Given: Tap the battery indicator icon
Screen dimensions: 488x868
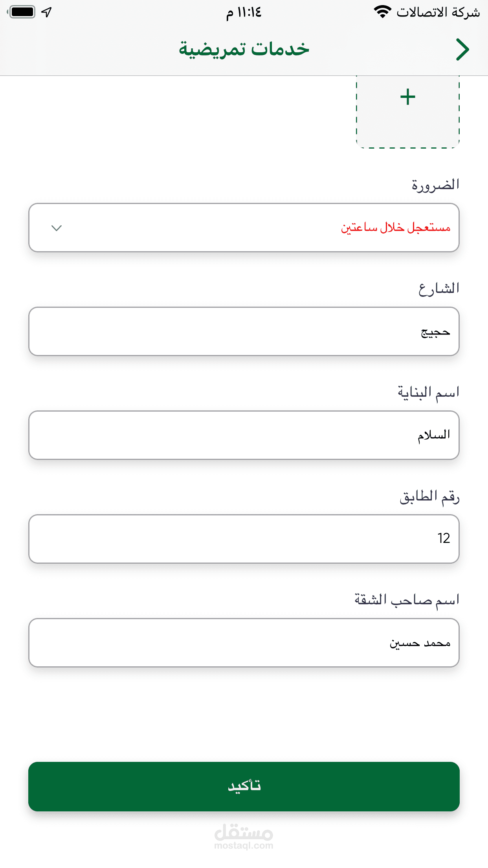Looking at the screenshot, I should point(22,12).
